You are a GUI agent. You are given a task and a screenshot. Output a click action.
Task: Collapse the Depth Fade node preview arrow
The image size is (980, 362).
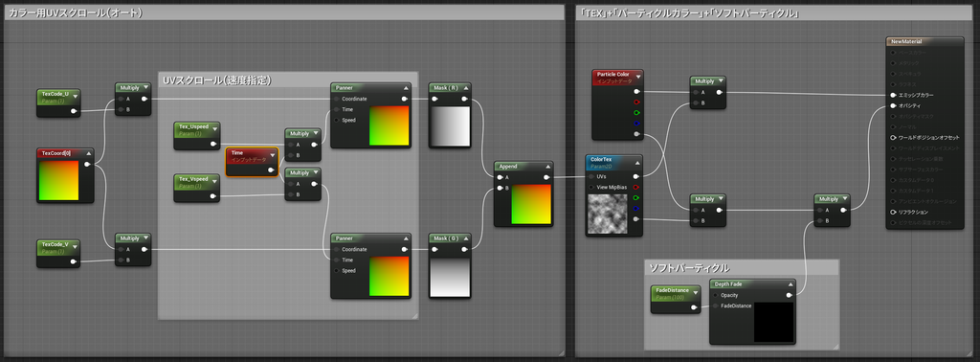pyautogui.click(x=790, y=283)
